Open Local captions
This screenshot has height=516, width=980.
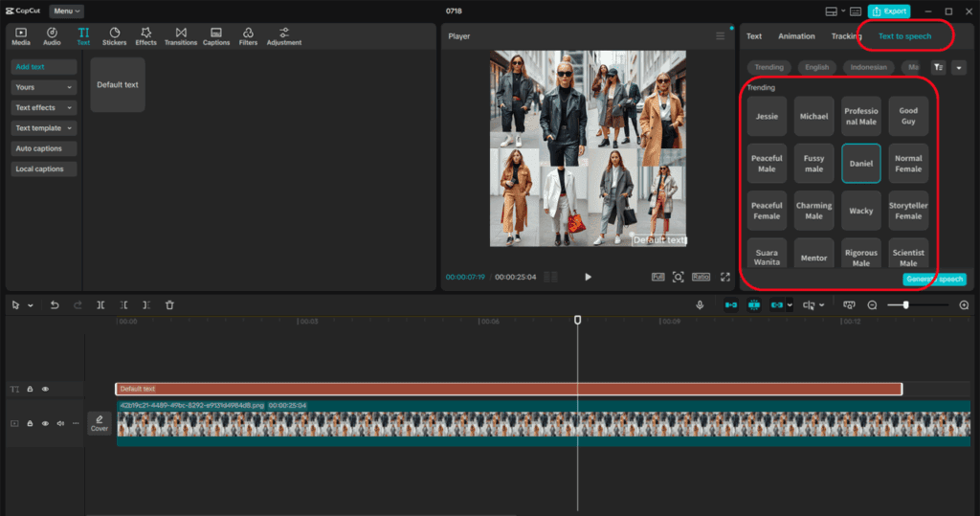tap(43, 168)
